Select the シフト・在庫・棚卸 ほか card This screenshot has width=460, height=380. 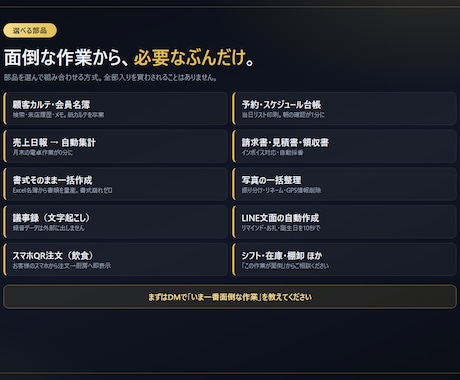coord(344,259)
